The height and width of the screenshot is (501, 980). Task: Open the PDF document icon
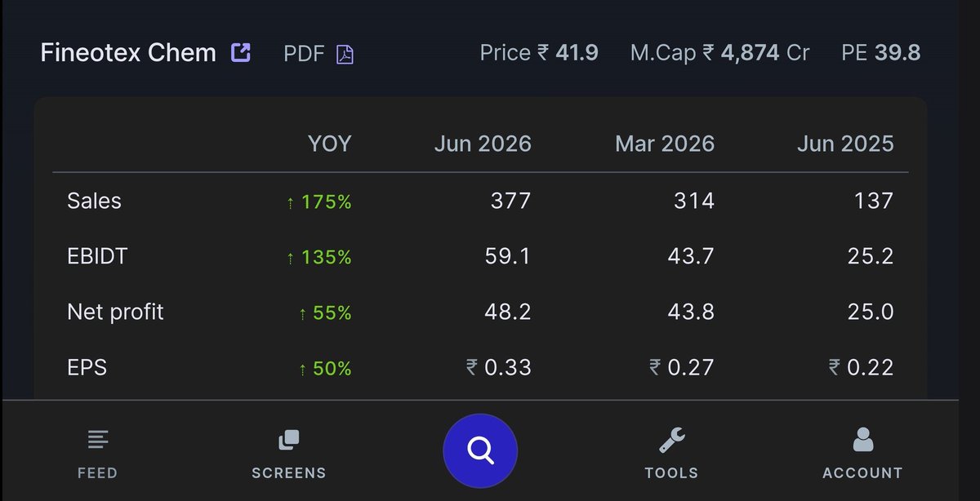345,55
